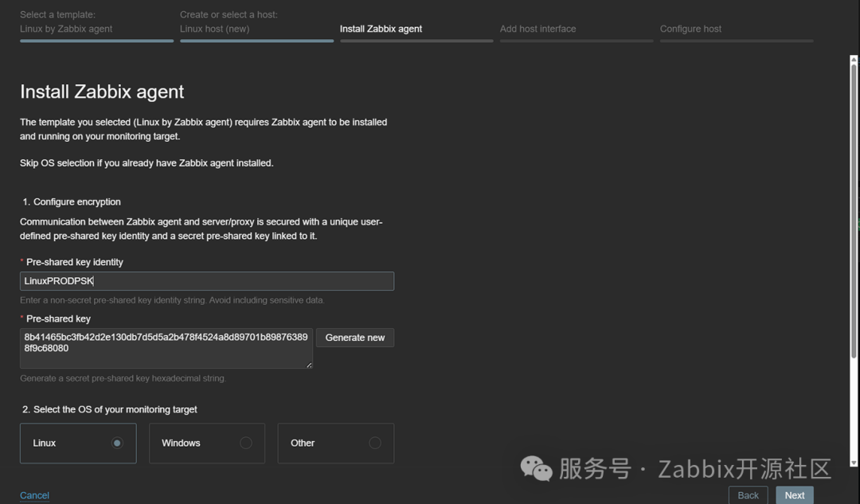860x504 pixels.
Task: Open the Configure host step
Action: [690, 29]
